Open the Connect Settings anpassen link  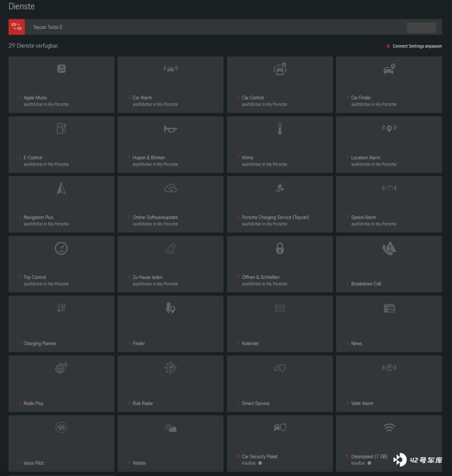coord(417,46)
